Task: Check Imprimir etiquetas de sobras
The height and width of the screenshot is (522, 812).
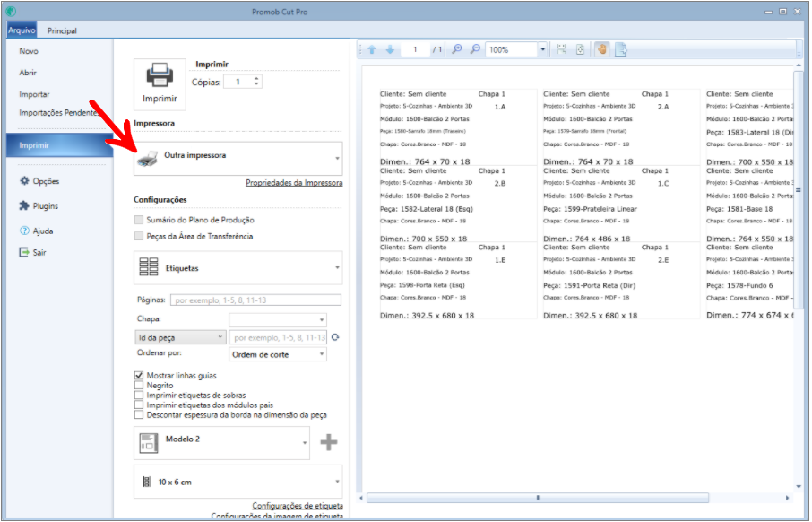Action: [139, 395]
